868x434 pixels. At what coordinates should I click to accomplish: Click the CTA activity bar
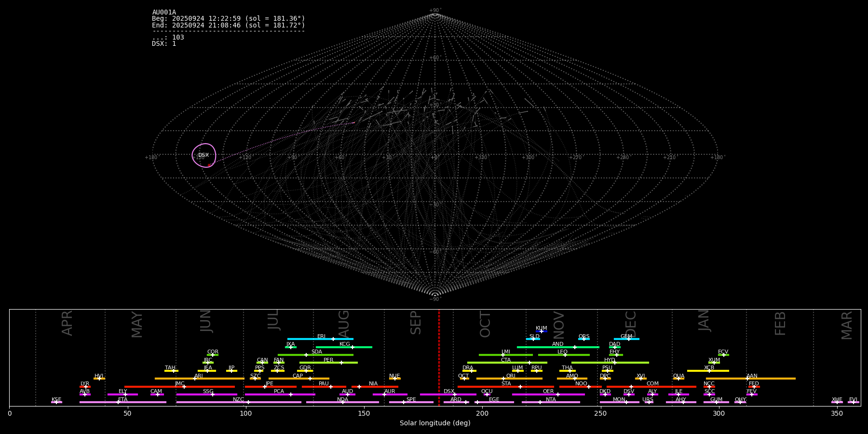[x=507, y=363]
